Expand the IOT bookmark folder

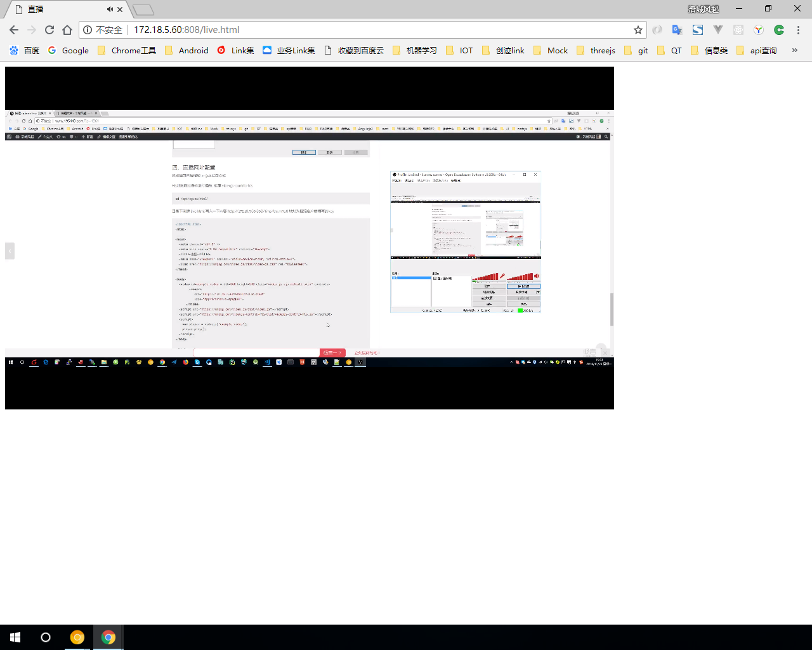pyautogui.click(x=459, y=50)
